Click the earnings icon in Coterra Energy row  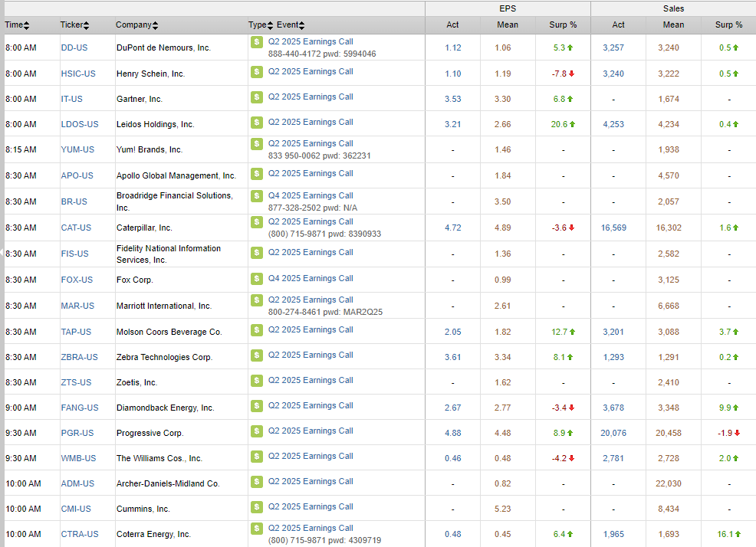click(257, 528)
